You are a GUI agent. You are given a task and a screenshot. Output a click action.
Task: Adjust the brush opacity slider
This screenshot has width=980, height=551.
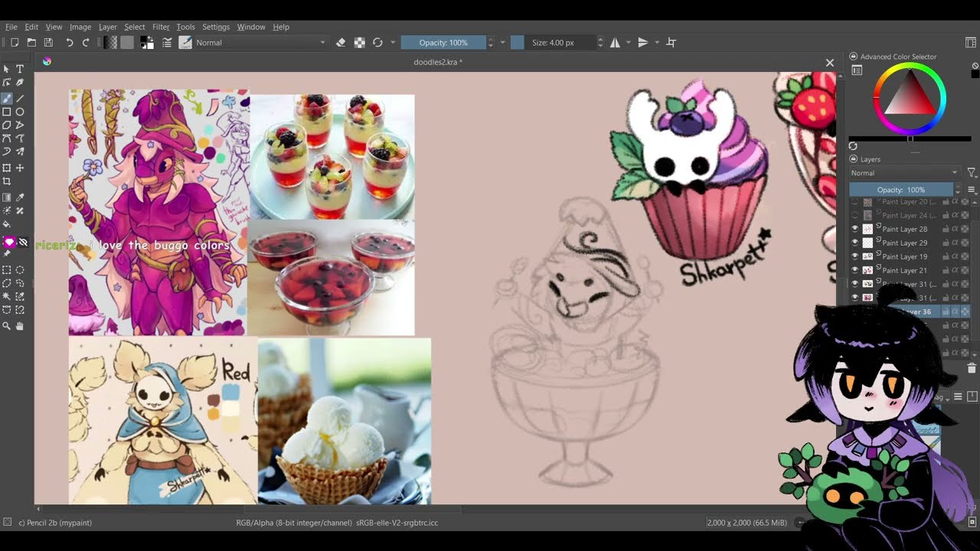coord(443,43)
